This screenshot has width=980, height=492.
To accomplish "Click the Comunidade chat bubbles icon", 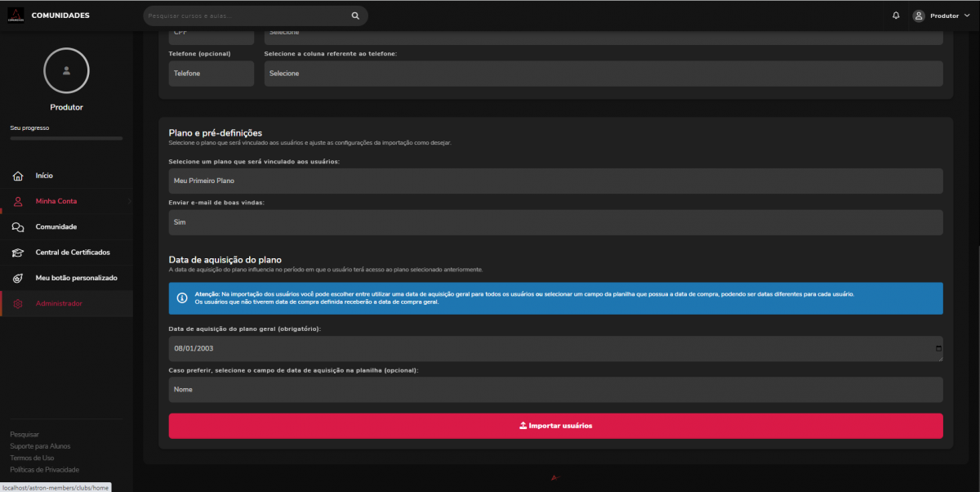I will [18, 227].
